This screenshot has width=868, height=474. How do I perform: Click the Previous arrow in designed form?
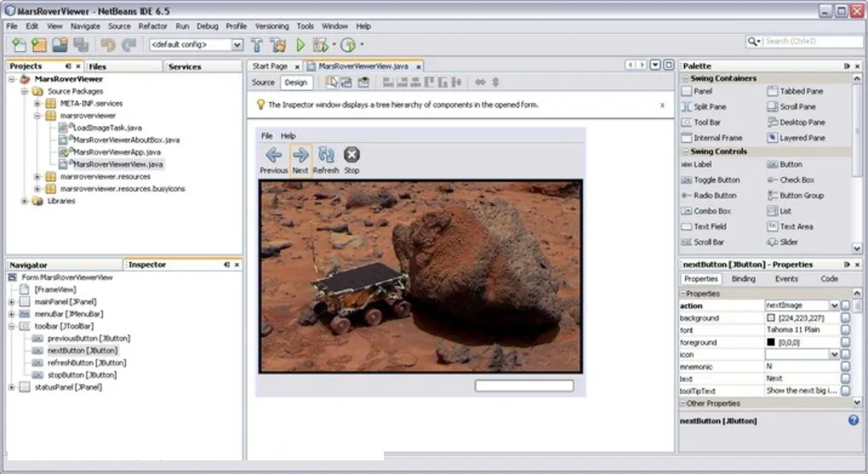pos(273,155)
